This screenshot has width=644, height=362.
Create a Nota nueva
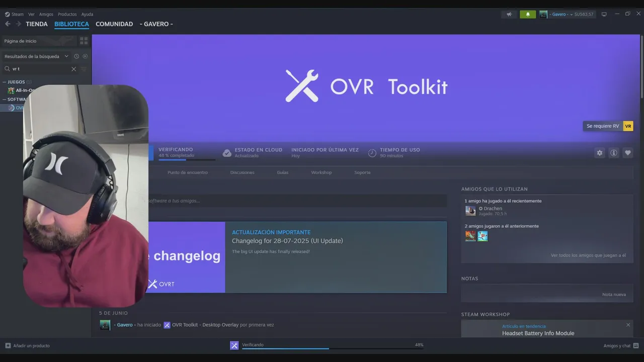click(x=614, y=294)
